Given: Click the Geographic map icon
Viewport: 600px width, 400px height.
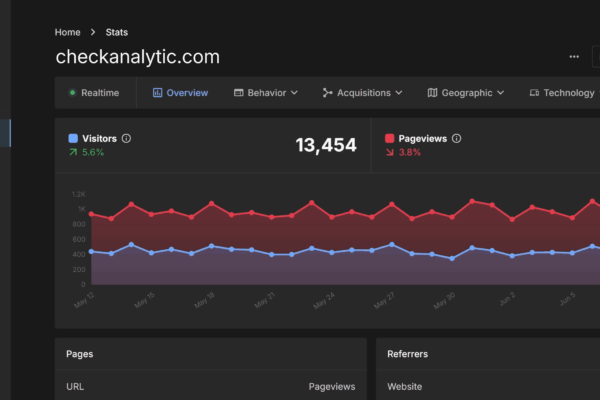Looking at the screenshot, I should tap(432, 93).
